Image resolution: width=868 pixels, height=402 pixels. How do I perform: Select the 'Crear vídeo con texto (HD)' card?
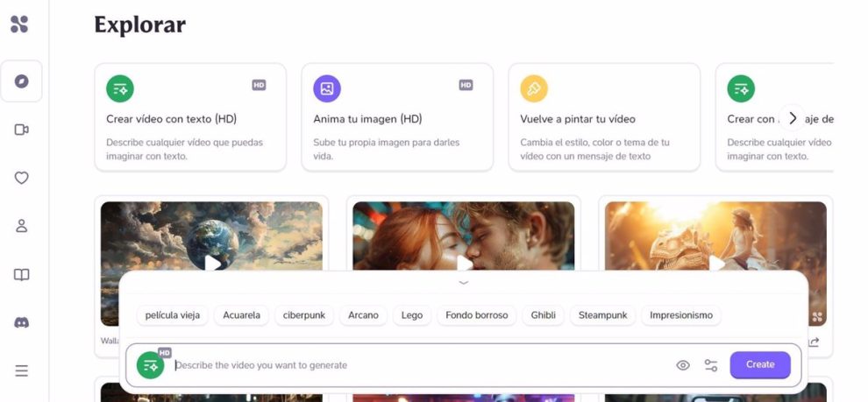[x=190, y=117]
